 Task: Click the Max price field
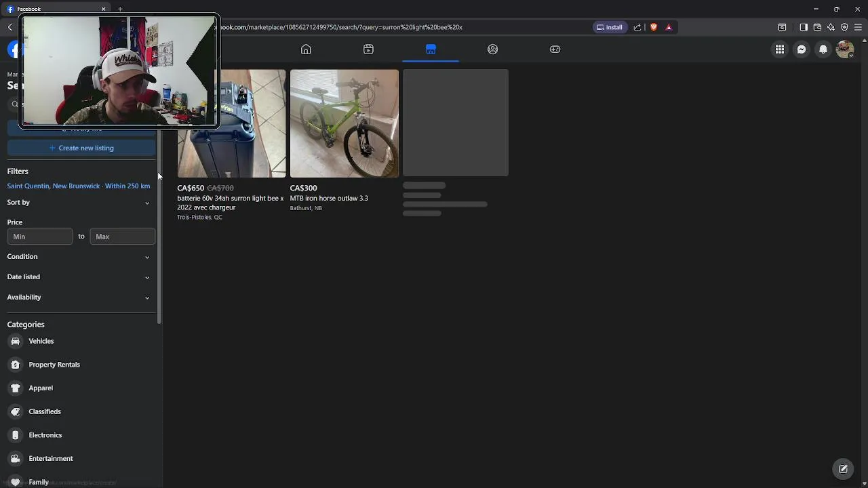pos(123,237)
